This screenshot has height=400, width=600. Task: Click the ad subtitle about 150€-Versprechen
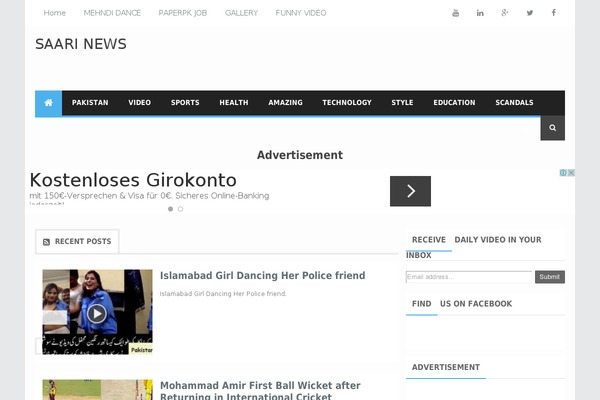149,196
